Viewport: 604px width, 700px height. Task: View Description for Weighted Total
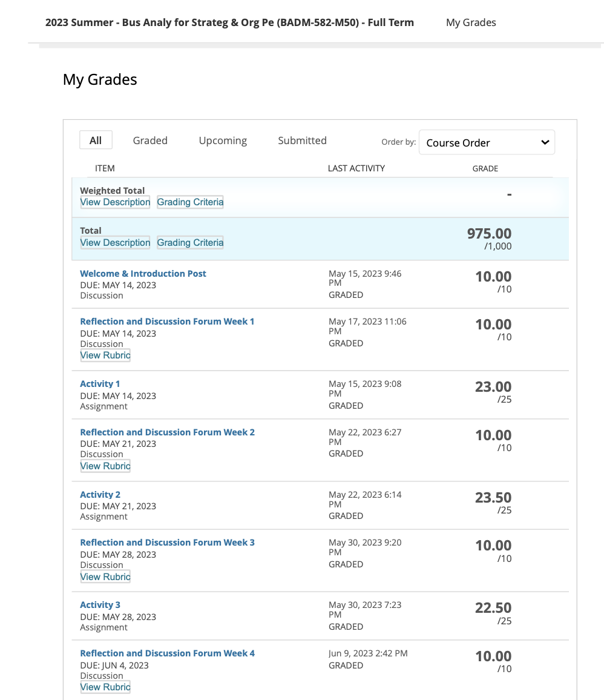(115, 202)
